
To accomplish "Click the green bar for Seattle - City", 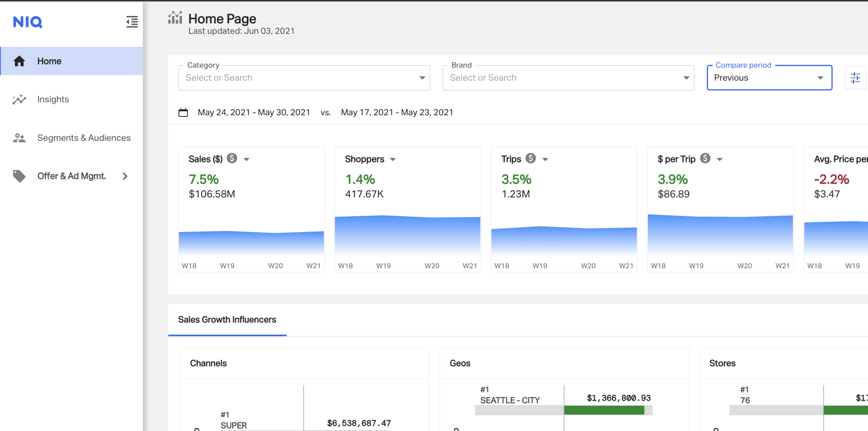I will coord(603,409).
